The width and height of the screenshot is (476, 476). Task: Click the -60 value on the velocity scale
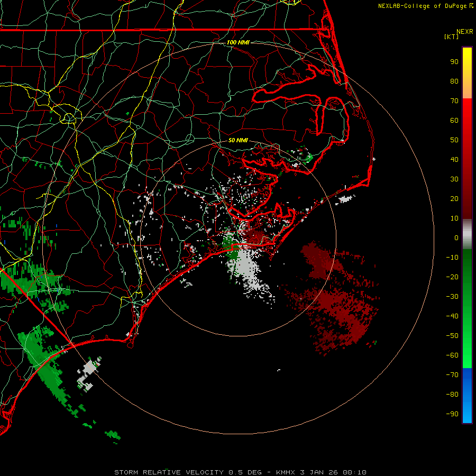click(452, 355)
